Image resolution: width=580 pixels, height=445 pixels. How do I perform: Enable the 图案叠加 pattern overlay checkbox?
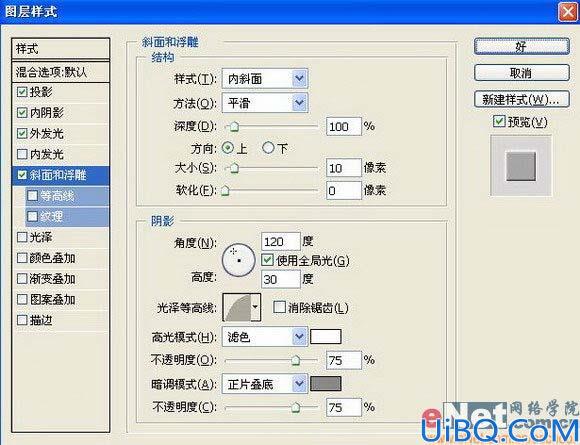(x=22, y=299)
